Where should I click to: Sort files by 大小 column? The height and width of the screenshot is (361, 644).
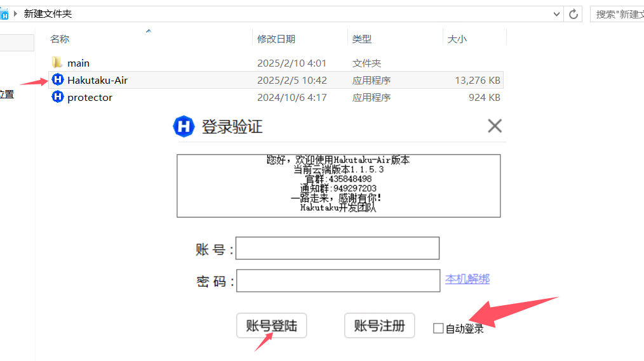click(x=457, y=39)
